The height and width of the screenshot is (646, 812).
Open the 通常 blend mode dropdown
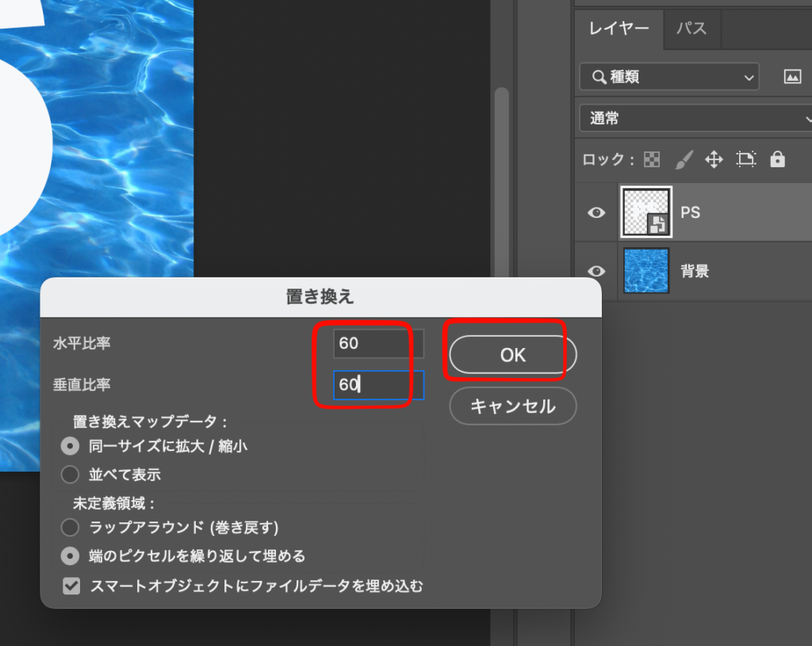[695, 119]
